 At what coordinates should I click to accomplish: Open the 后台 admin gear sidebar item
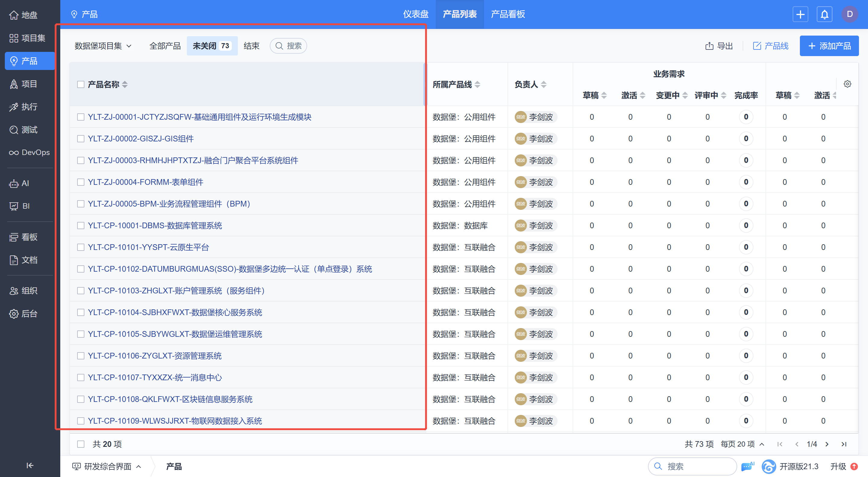click(23, 314)
